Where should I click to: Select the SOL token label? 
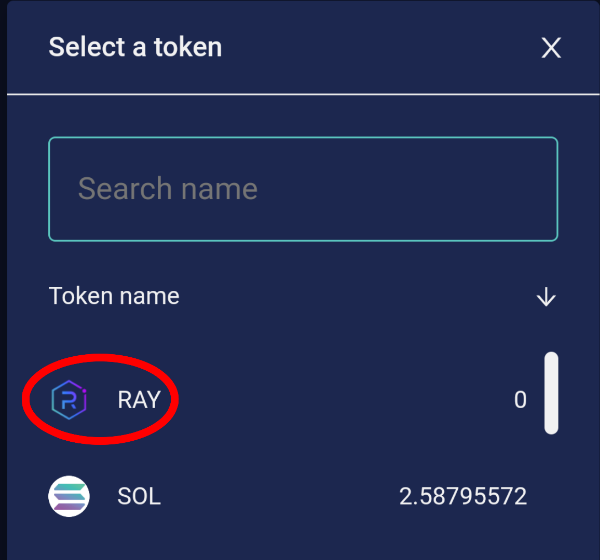(x=139, y=496)
